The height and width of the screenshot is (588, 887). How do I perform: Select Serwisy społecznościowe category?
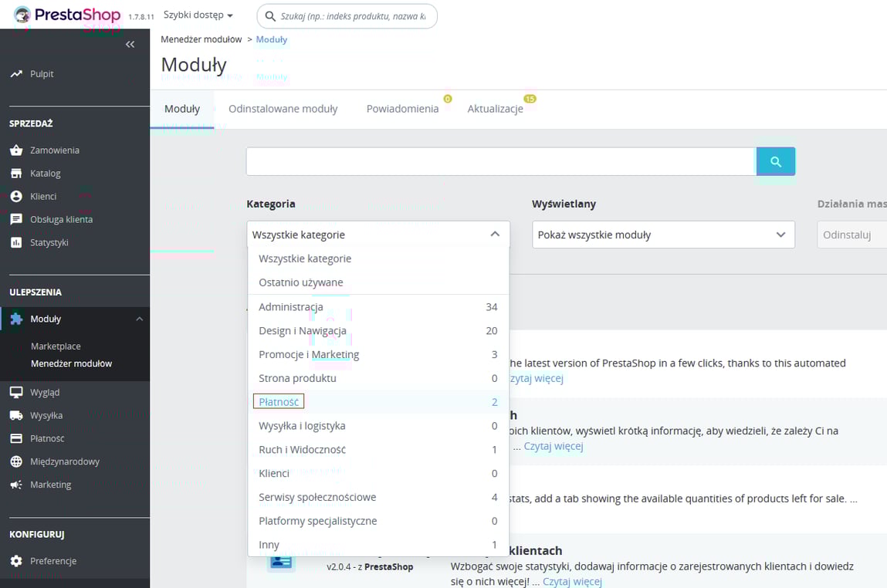[x=378, y=497]
